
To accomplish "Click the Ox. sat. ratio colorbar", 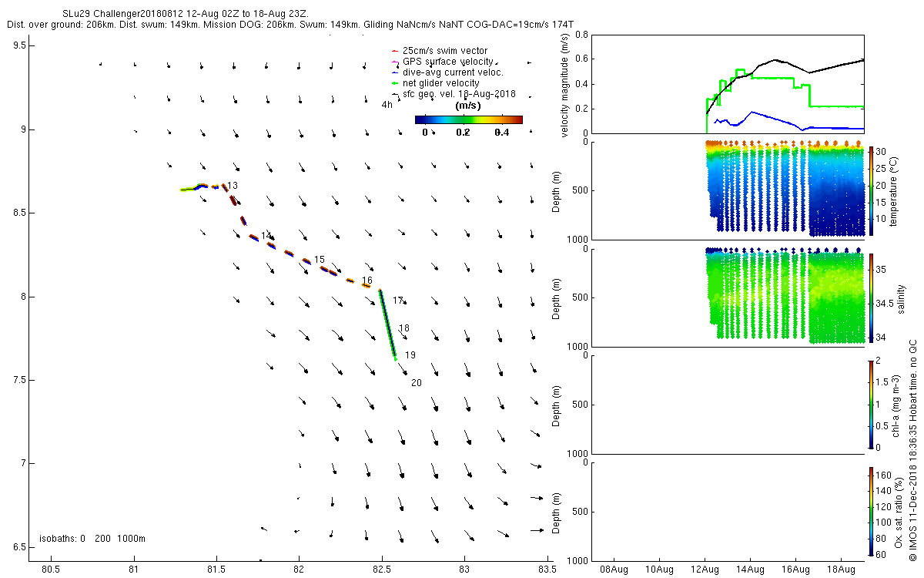I will (872, 511).
